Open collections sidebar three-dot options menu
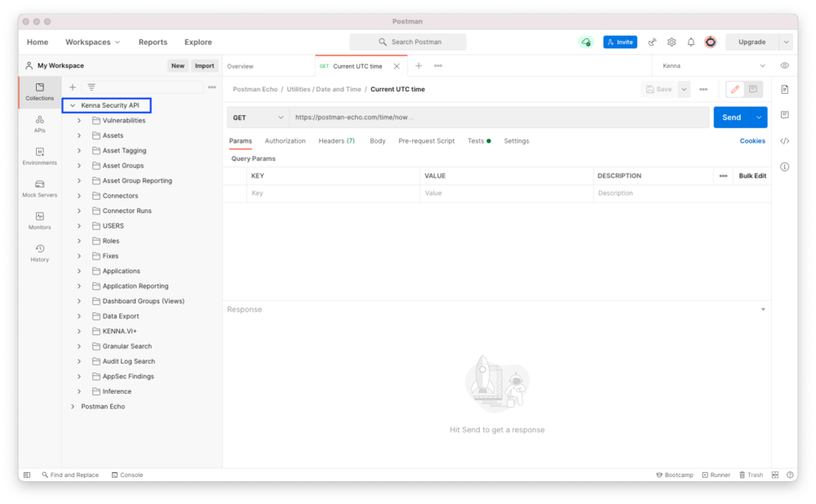Screen dimensions: 816x504 pos(212,87)
